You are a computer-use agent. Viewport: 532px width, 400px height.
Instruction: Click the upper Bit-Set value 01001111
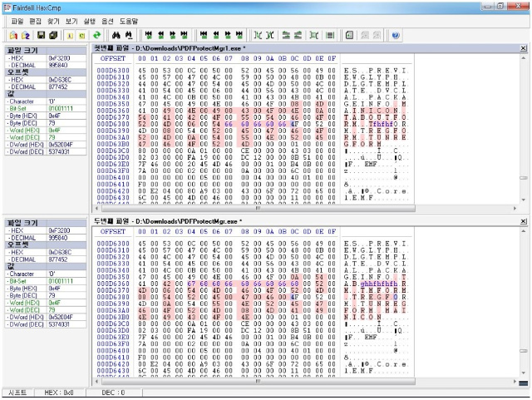tap(61, 108)
